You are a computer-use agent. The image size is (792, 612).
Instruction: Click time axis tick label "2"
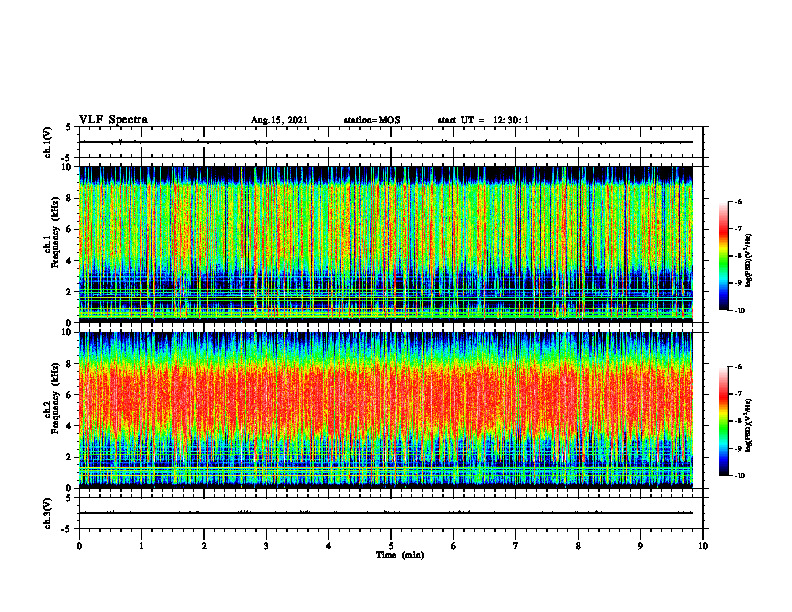(x=204, y=546)
